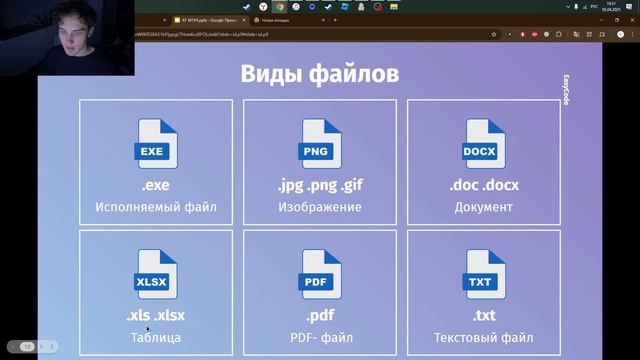The image size is (640, 360).
Task: Click the .doc .docx label
Action: coord(484,185)
